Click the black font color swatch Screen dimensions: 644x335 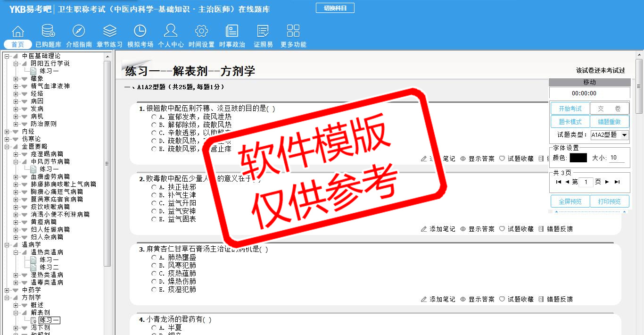click(578, 158)
